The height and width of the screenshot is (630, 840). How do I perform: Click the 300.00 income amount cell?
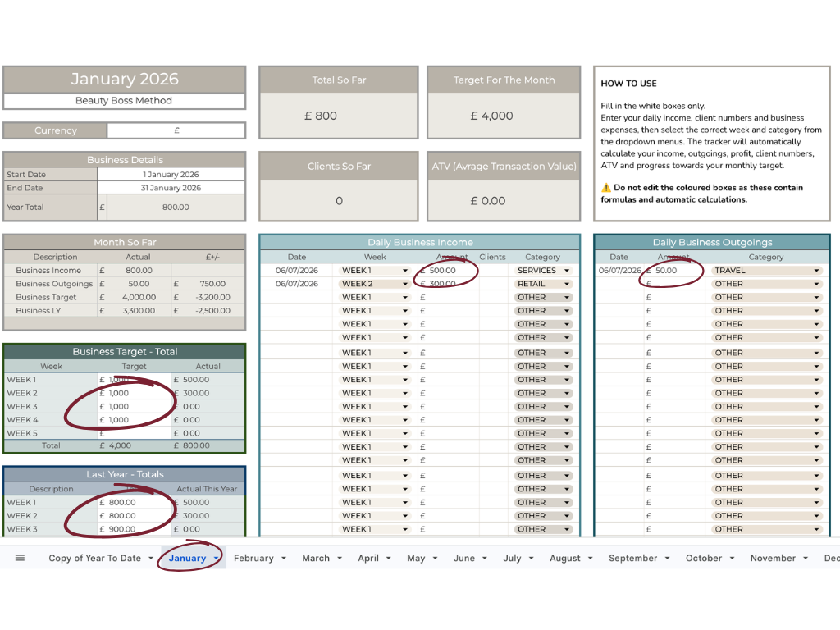[x=448, y=284]
